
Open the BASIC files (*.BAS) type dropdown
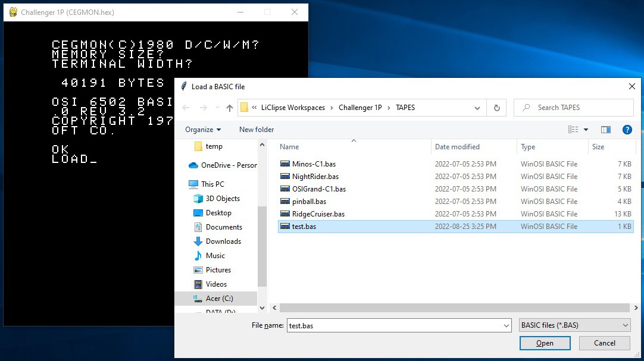[x=573, y=325]
